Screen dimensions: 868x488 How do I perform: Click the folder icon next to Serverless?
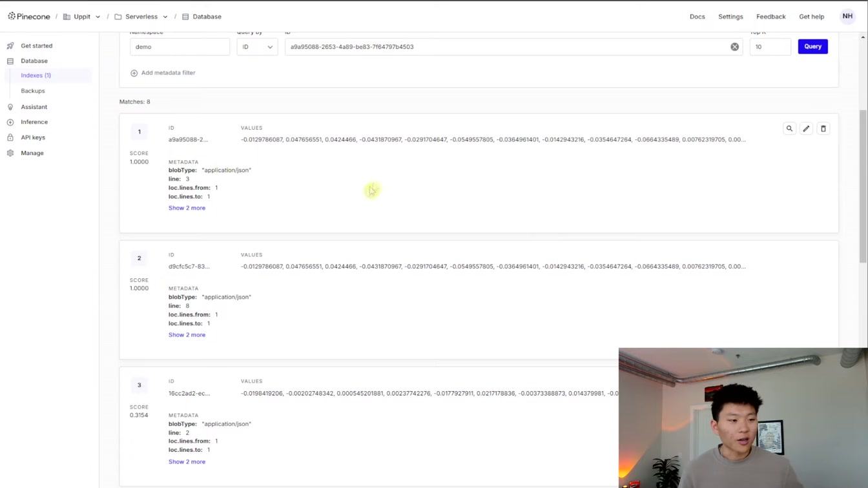click(118, 17)
